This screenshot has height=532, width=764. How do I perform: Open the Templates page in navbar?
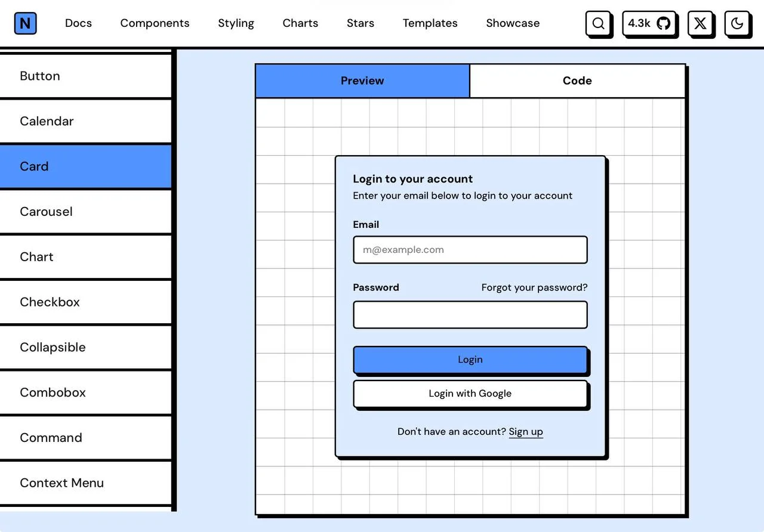click(430, 23)
